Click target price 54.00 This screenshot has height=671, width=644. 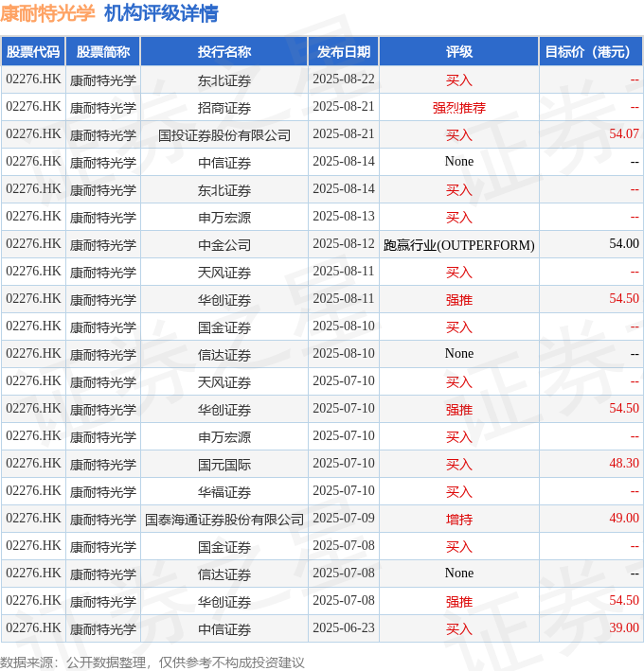click(x=624, y=243)
